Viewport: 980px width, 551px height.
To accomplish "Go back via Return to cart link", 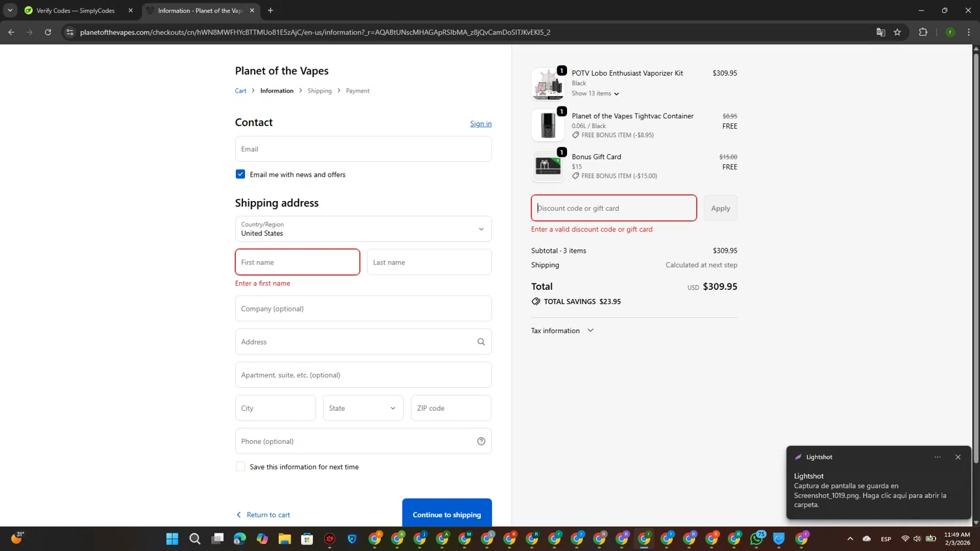I will coord(263,514).
